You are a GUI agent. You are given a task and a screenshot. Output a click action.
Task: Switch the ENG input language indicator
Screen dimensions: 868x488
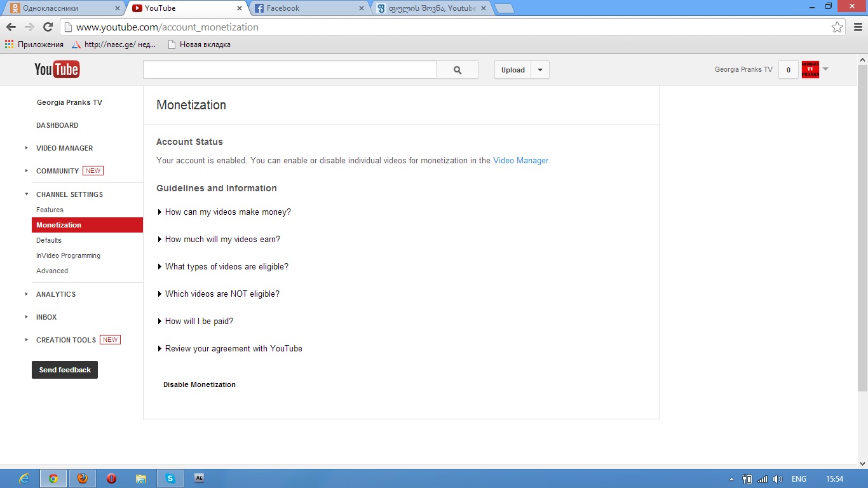coord(799,479)
